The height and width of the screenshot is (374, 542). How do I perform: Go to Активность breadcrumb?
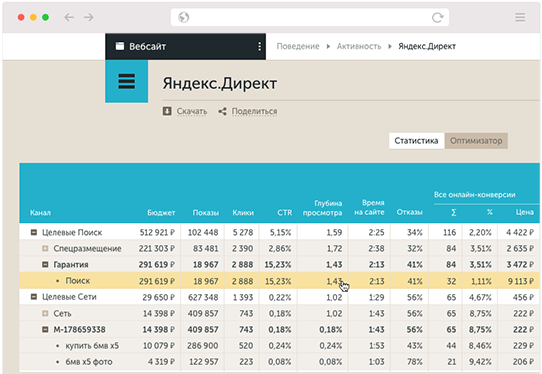tap(359, 46)
